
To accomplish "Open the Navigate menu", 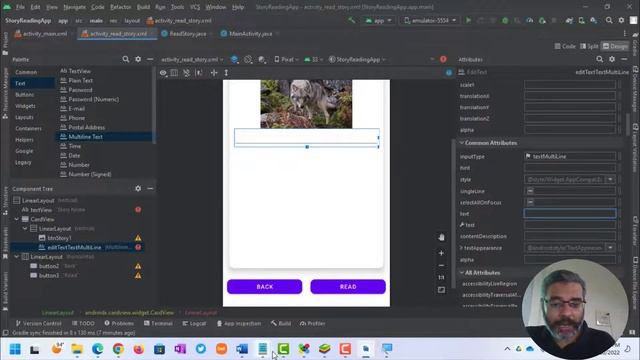I will pyautogui.click(x=75, y=7).
